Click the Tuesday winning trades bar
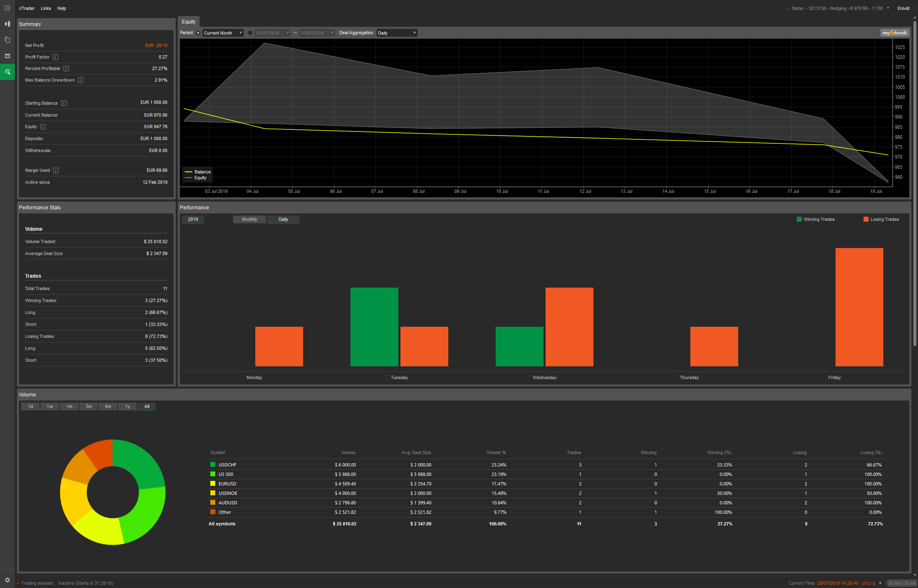 374,327
